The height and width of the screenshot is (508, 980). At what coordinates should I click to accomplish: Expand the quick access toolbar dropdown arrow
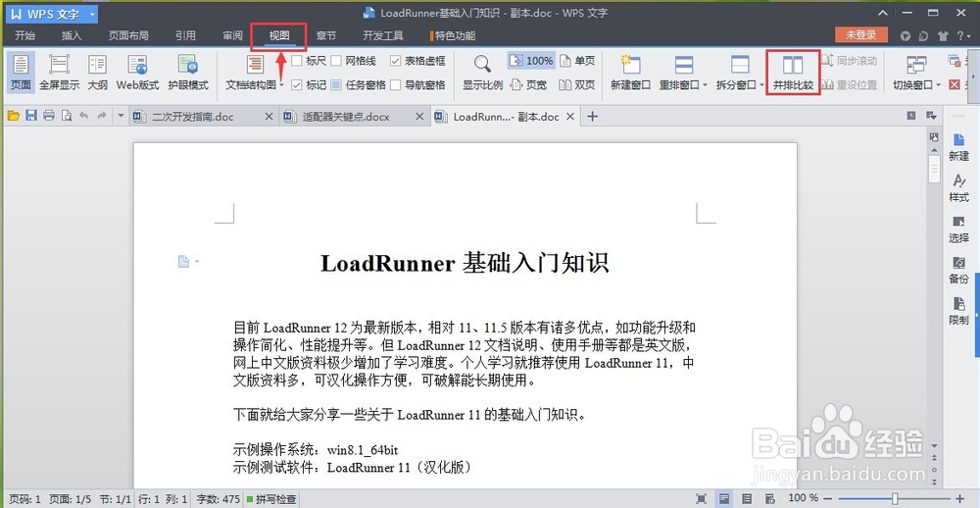[x=121, y=116]
